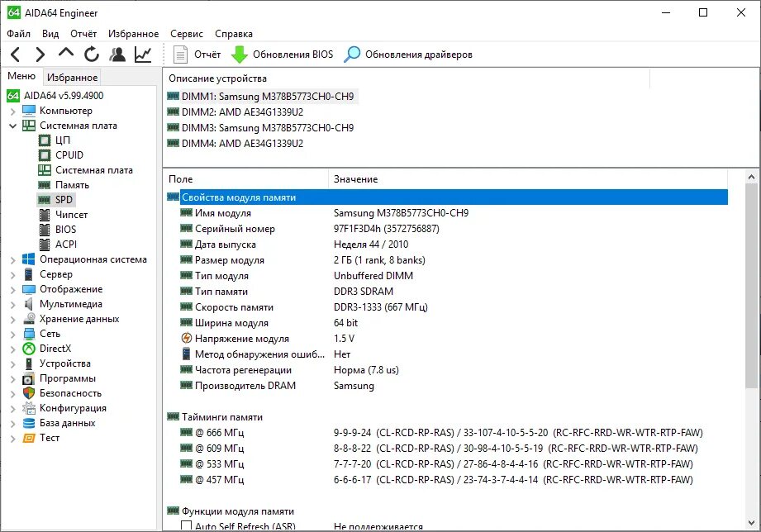Open Обновления BIOS
The image size is (761, 532).
coord(282,55)
